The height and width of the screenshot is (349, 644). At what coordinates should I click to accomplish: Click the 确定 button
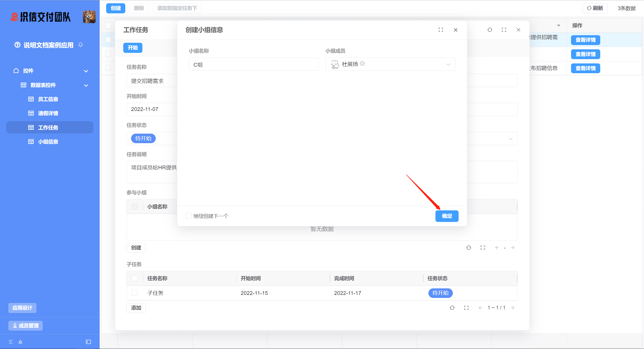pos(447,216)
